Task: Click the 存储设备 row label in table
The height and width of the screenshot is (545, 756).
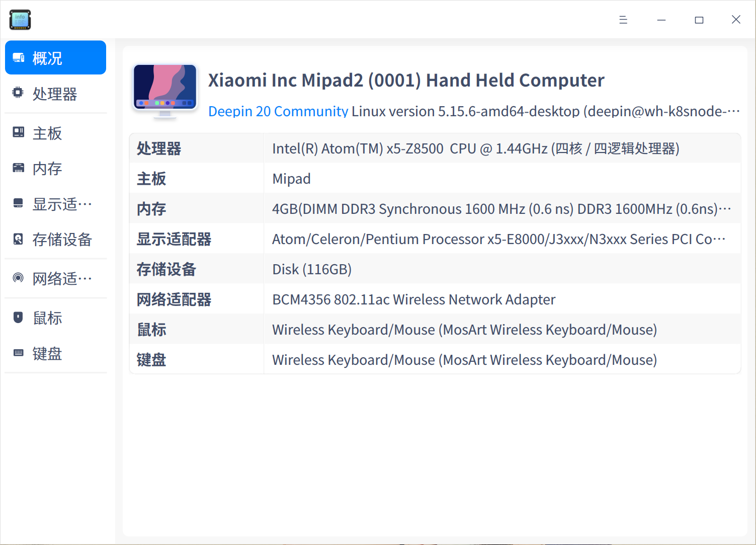Action: (166, 269)
